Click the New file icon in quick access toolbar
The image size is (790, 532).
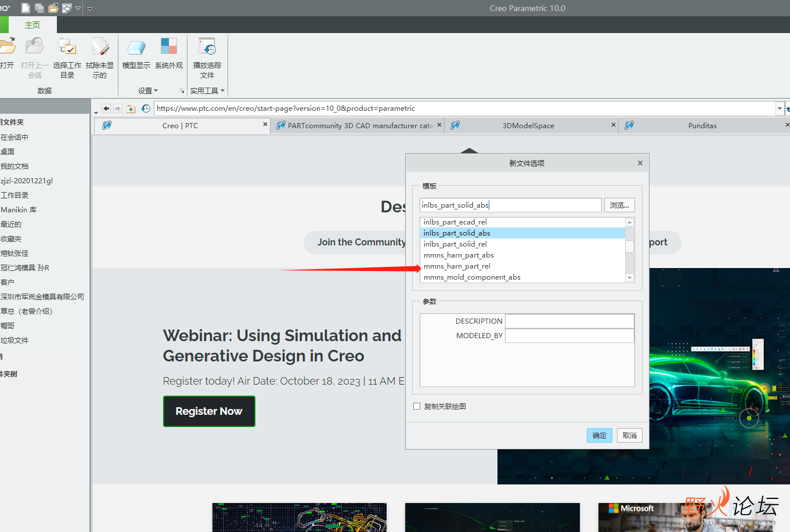coord(26,8)
